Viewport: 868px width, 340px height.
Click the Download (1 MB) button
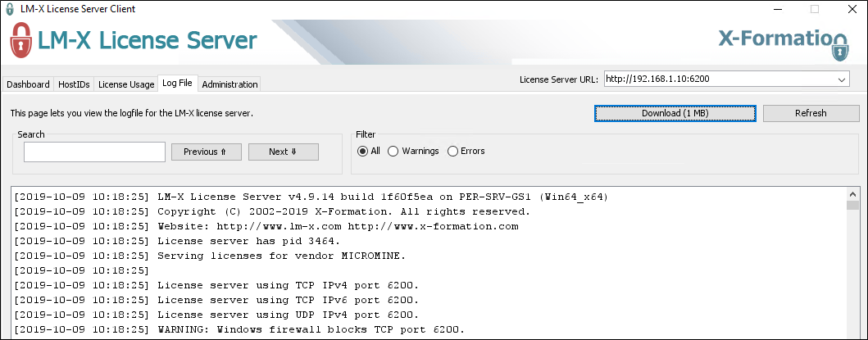coord(675,113)
